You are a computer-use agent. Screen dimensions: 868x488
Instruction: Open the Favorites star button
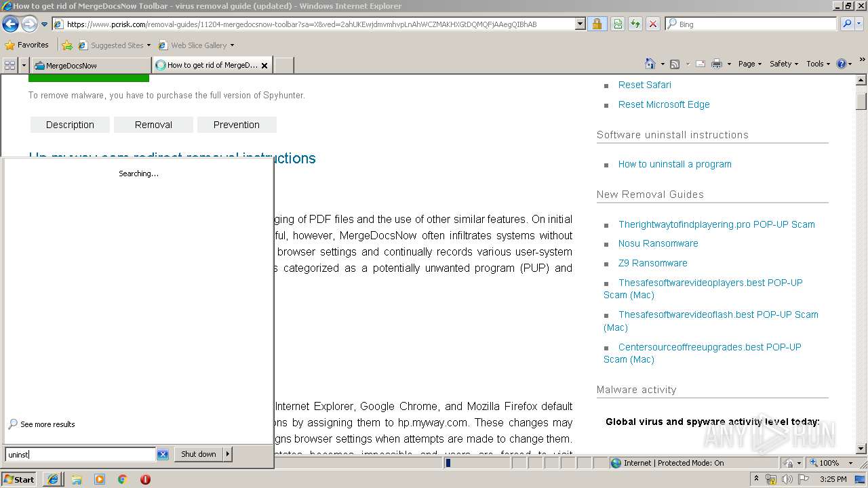click(26, 45)
